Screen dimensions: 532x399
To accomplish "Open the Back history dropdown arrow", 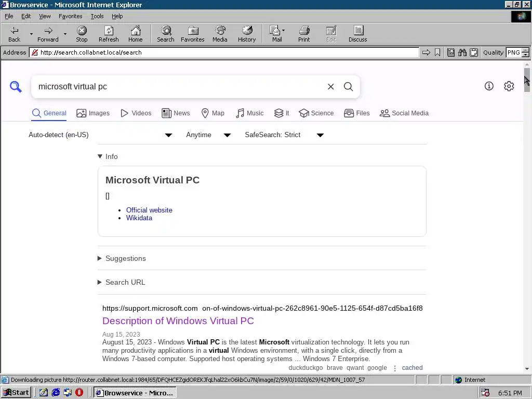I will point(31,34).
